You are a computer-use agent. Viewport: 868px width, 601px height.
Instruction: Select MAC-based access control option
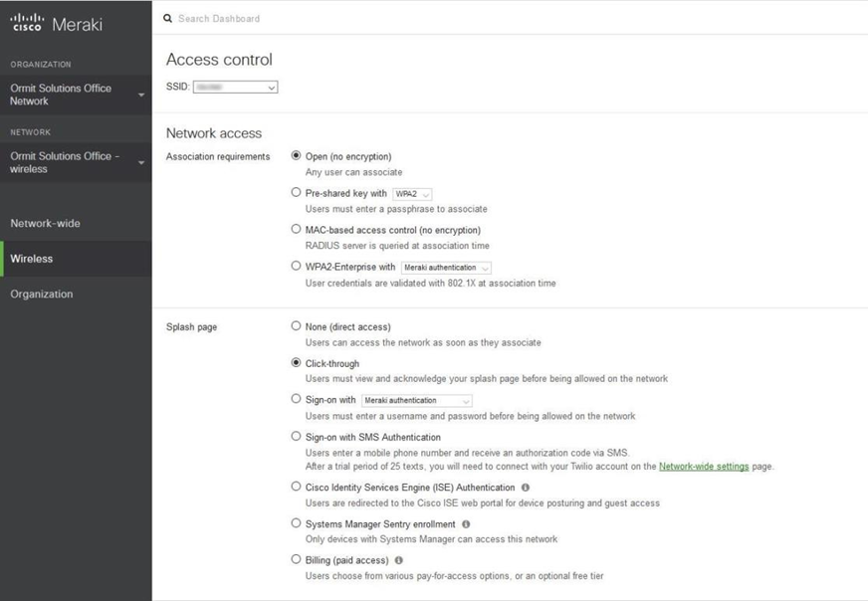[296, 229]
